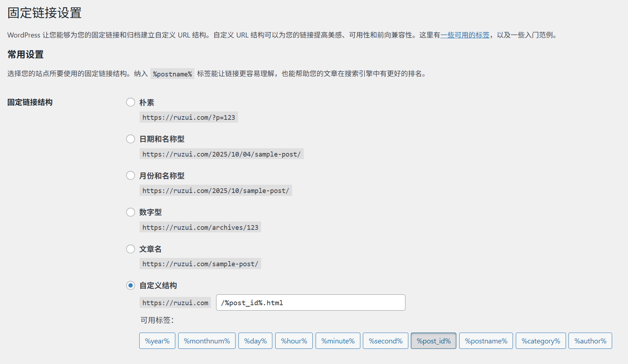The width and height of the screenshot is (628, 364).
Task: Add the %year% tag button
Action: click(157, 341)
